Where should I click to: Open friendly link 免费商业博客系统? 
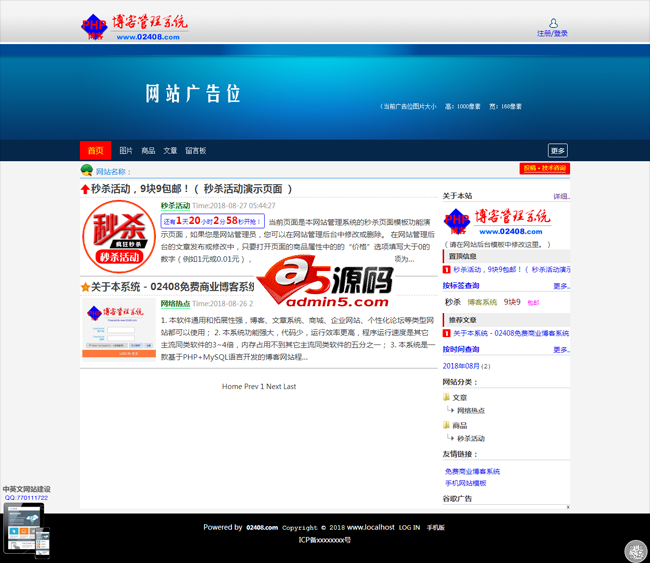point(473,471)
